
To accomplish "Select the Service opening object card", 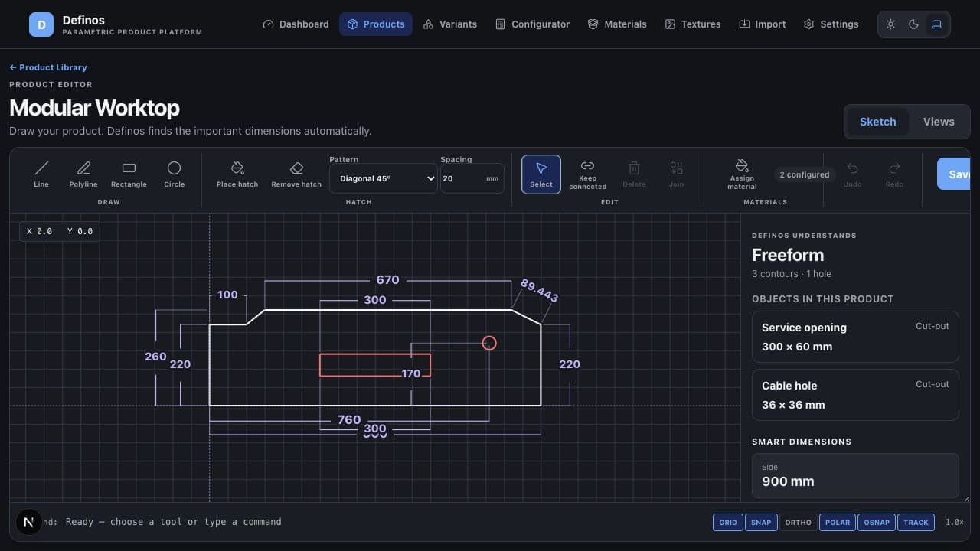I will click(855, 337).
